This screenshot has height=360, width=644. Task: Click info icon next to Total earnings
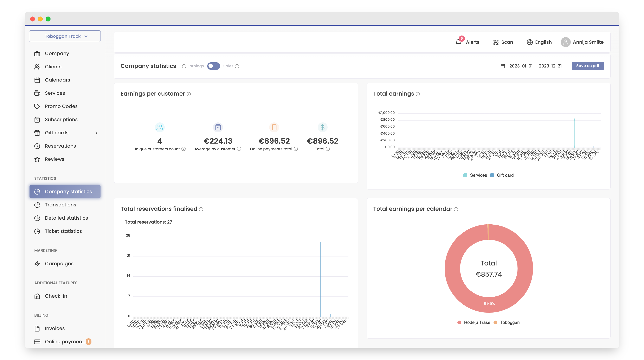tap(418, 94)
